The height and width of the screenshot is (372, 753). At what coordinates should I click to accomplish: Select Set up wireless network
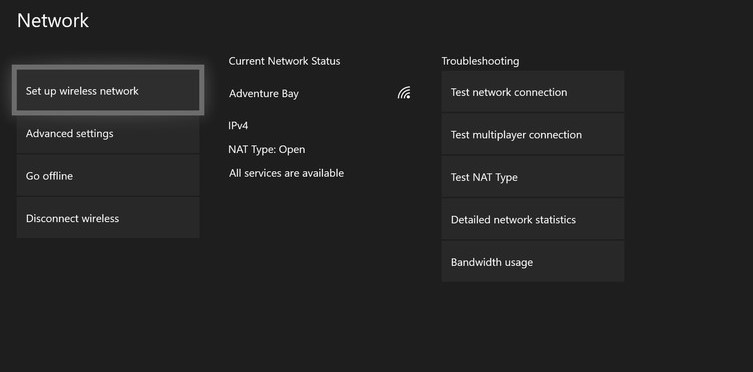click(108, 91)
